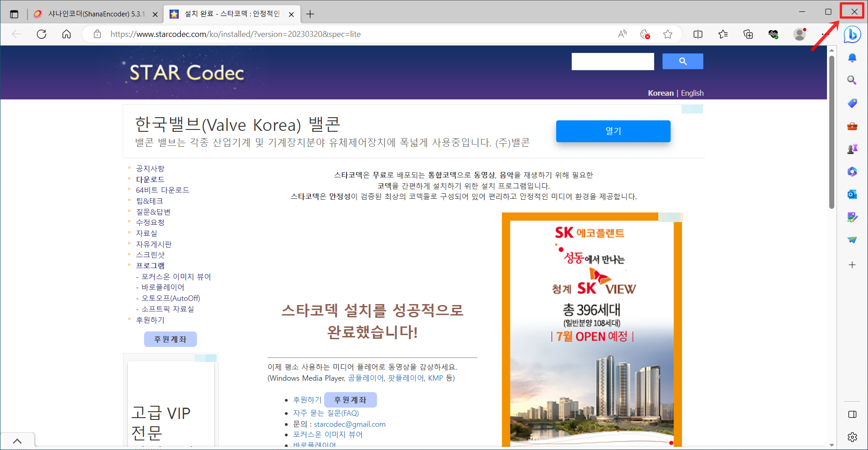The image size is (868, 450).
Task: Open 팁&테크 menu link
Action: (149, 201)
